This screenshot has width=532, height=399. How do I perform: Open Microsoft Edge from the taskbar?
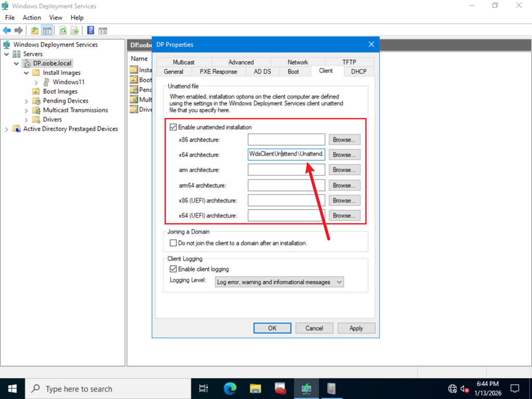230,389
